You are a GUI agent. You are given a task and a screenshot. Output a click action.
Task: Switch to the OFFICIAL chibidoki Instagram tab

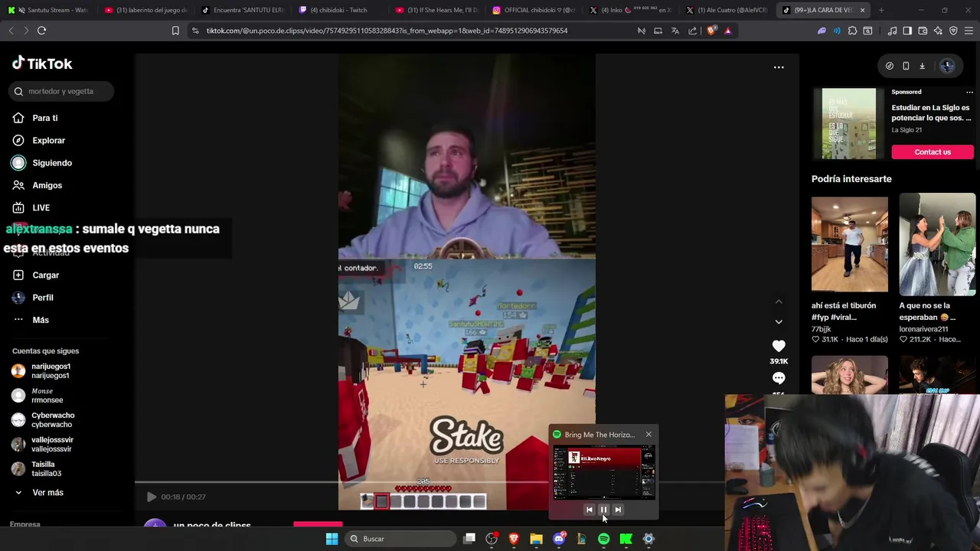tap(532, 10)
